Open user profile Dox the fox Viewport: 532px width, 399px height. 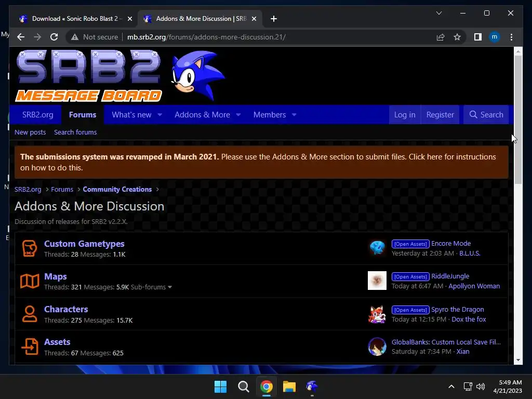[469, 320]
